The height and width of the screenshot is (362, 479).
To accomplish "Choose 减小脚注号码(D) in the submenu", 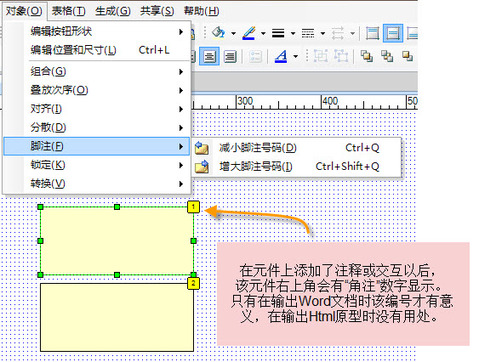I will [x=297, y=148].
